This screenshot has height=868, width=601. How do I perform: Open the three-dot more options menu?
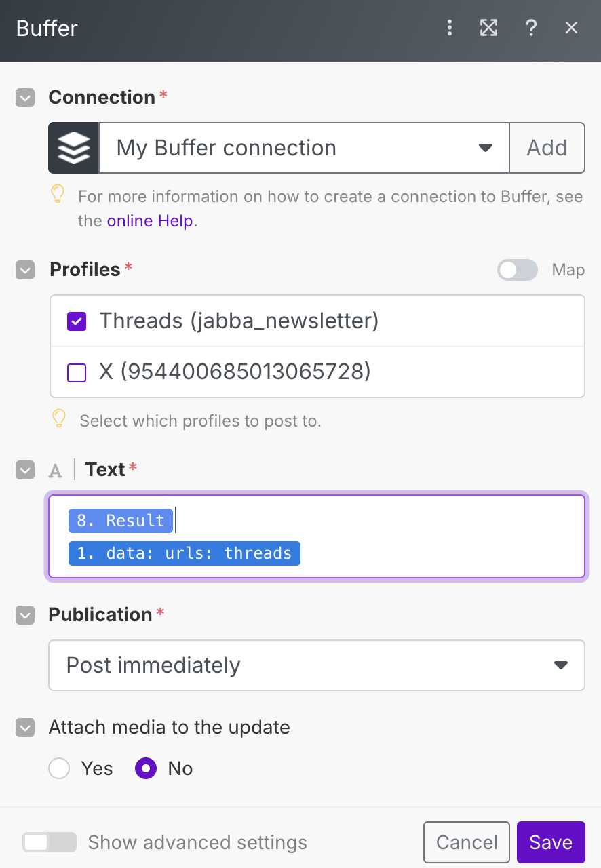(x=449, y=28)
